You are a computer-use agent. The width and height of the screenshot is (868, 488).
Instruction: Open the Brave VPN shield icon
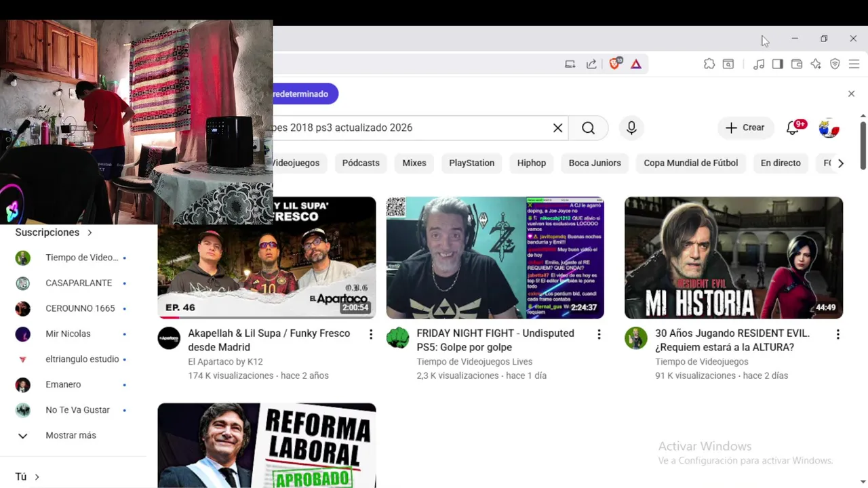pos(835,64)
